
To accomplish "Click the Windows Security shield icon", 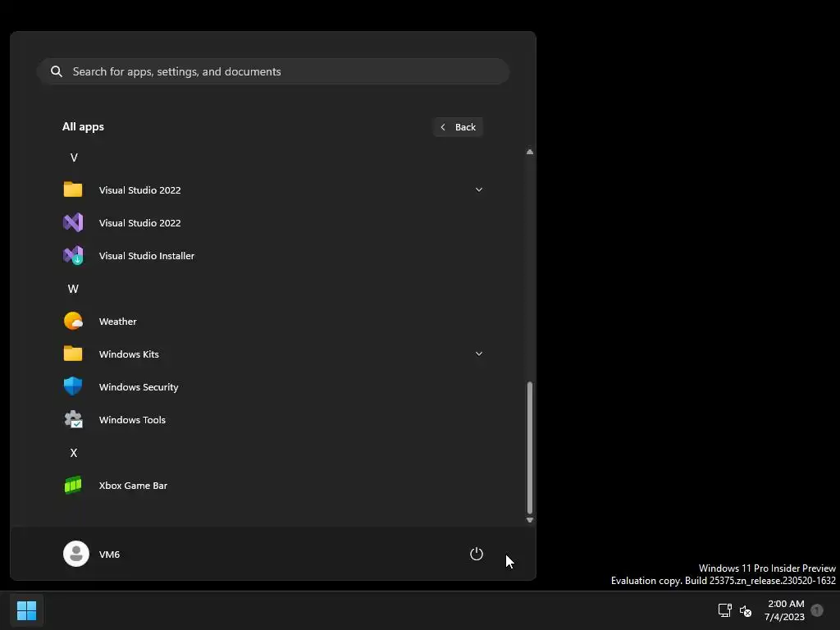I will pos(73,386).
